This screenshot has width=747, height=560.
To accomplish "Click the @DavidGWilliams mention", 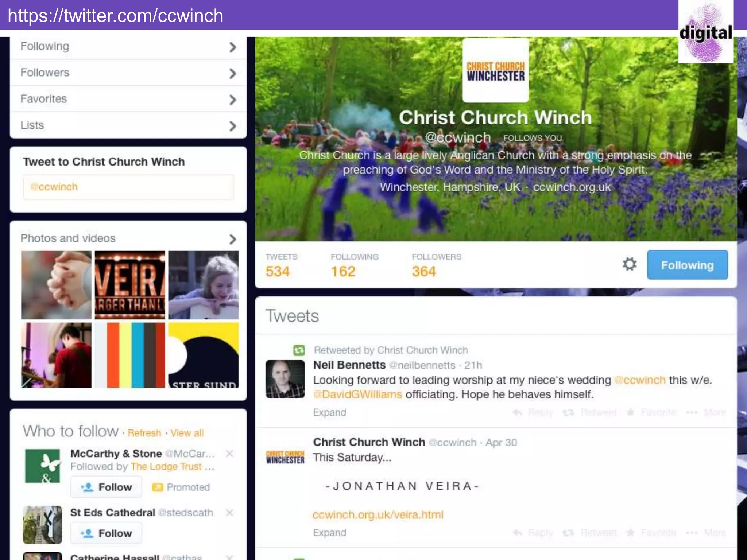I will (x=357, y=395).
